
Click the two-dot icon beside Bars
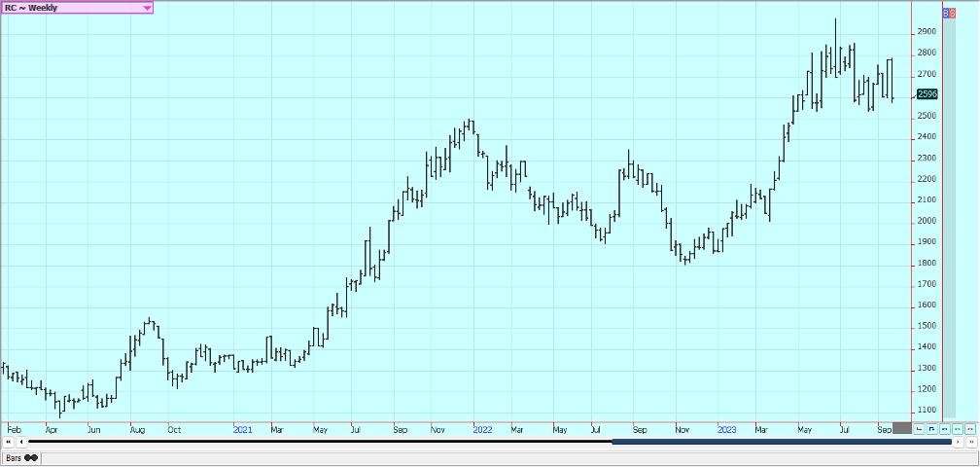[31, 457]
